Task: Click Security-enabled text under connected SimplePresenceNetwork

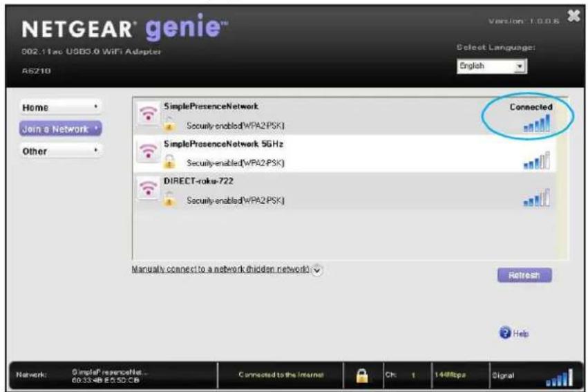Action: pyautogui.click(x=236, y=126)
